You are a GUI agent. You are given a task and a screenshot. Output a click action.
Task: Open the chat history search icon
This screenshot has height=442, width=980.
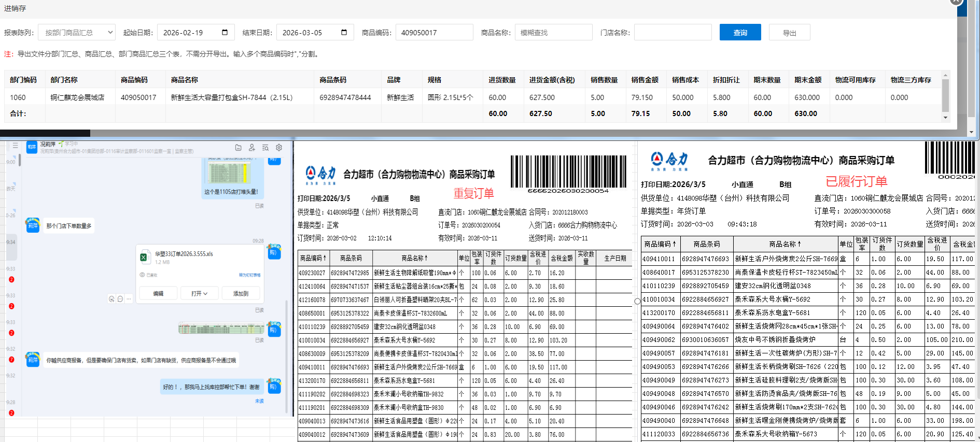pyautogui.click(x=265, y=148)
